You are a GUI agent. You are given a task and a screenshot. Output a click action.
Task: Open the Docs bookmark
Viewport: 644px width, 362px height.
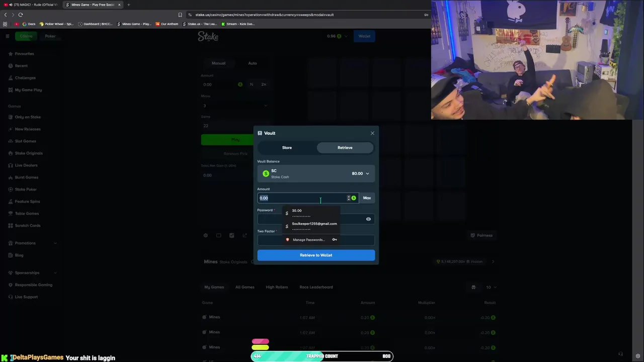click(x=29, y=24)
